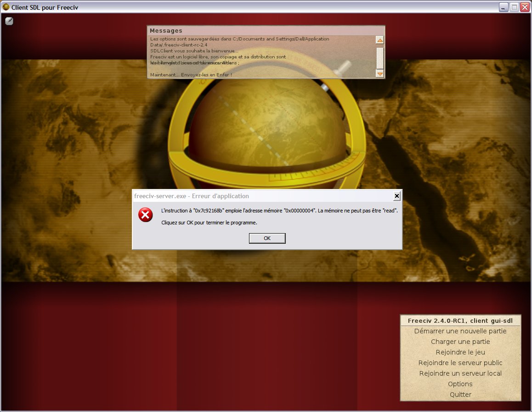This screenshot has height=412, width=532.
Task: Click the 'Cliquez sur OK pour terminer' text
Action: [x=209, y=223]
